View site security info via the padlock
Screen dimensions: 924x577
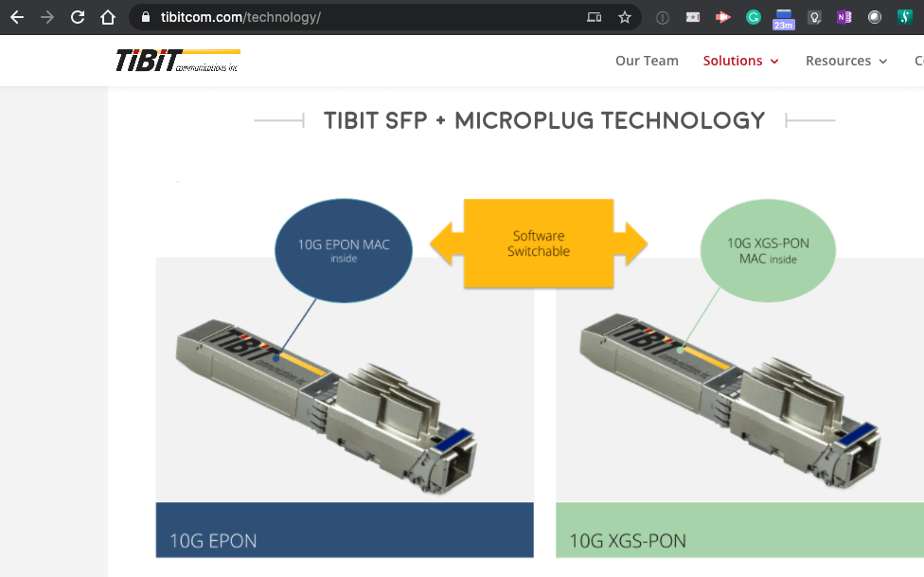pyautogui.click(x=143, y=16)
